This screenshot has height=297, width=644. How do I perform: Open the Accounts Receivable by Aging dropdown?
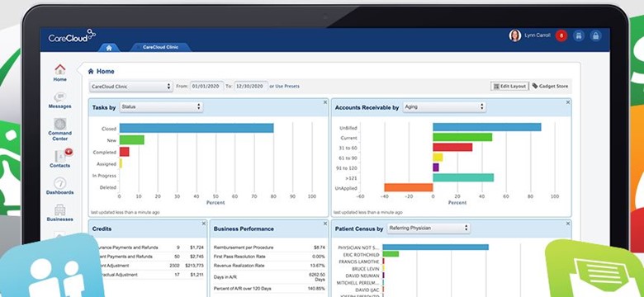(444, 107)
